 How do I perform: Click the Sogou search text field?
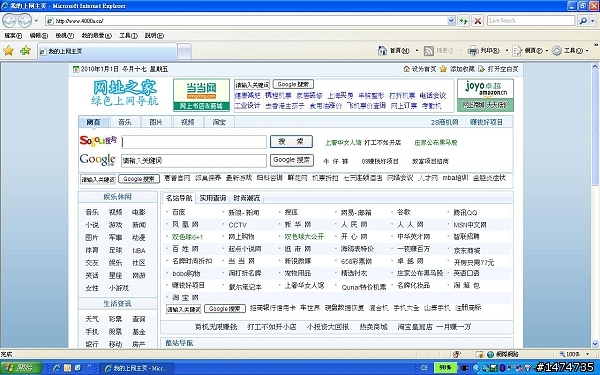tap(194, 142)
